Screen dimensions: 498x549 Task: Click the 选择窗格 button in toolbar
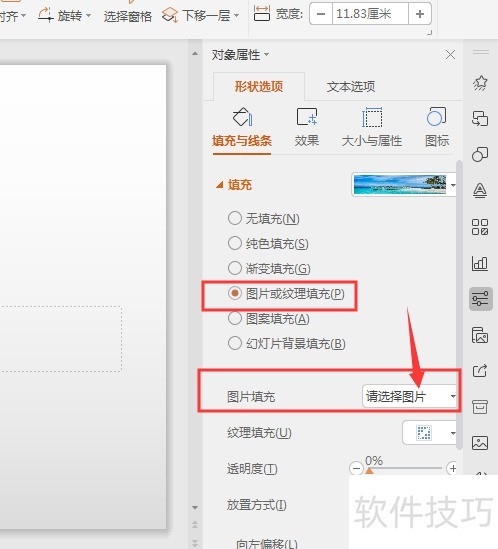tap(127, 16)
